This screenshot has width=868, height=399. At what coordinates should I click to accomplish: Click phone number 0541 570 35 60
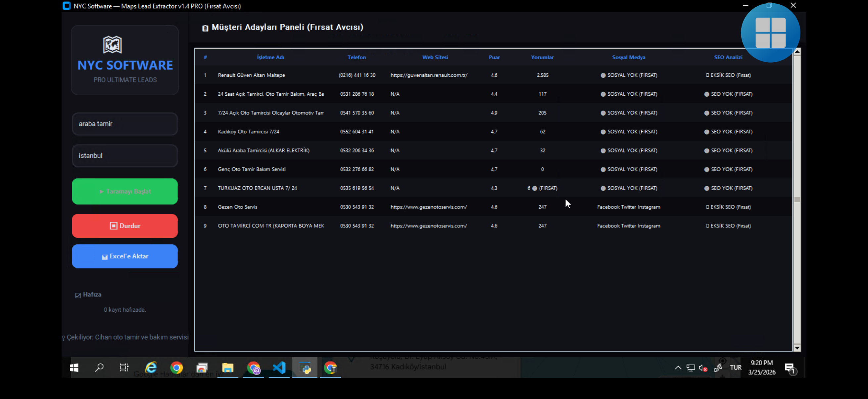[x=357, y=113]
